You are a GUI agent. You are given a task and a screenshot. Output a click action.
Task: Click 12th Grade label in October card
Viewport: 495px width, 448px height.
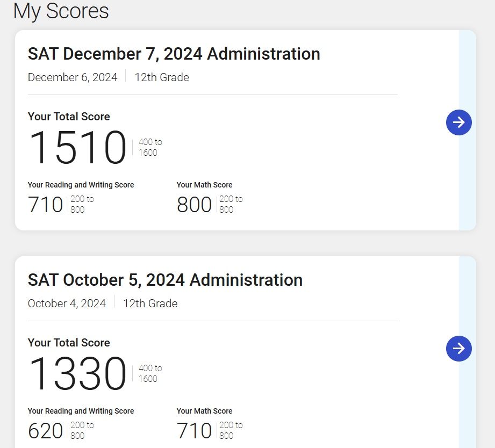[x=150, y=304]
